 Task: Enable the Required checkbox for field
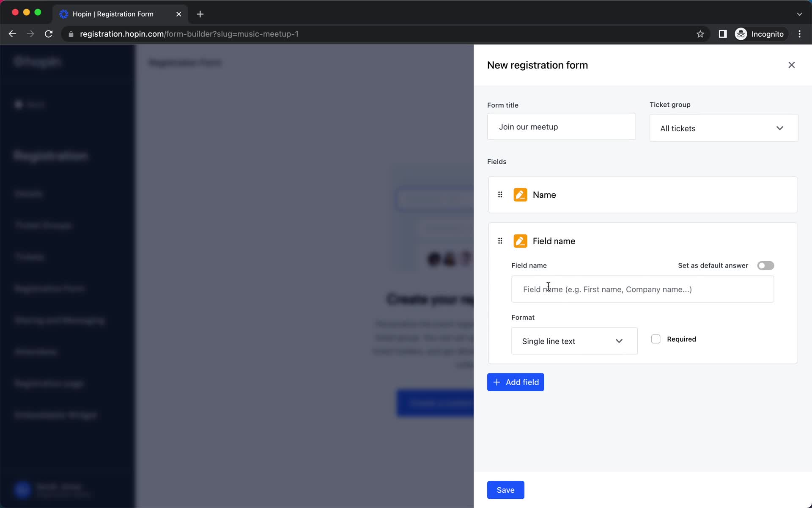coord(656,339)
